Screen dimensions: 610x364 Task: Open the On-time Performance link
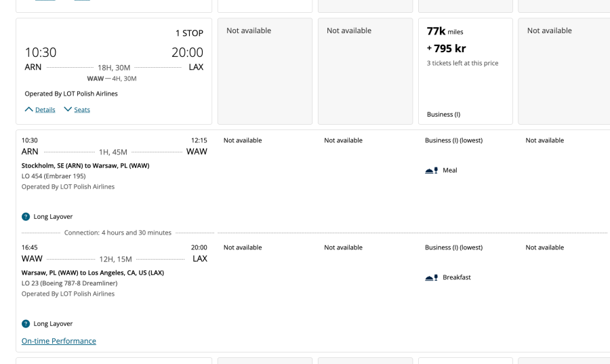(x=59, y=341)
